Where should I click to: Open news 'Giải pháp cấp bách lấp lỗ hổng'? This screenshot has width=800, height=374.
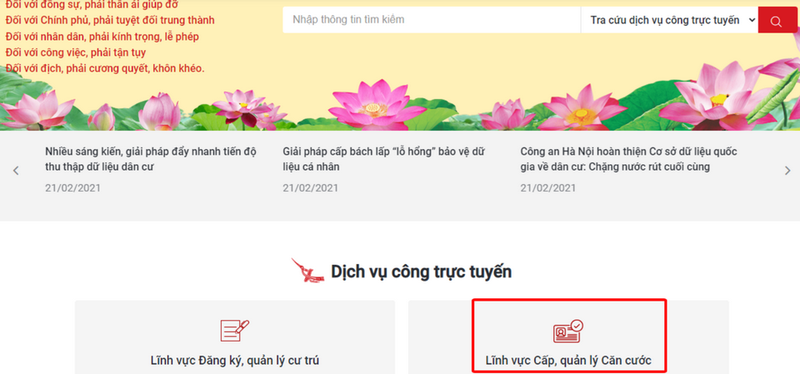pos(384,159)
